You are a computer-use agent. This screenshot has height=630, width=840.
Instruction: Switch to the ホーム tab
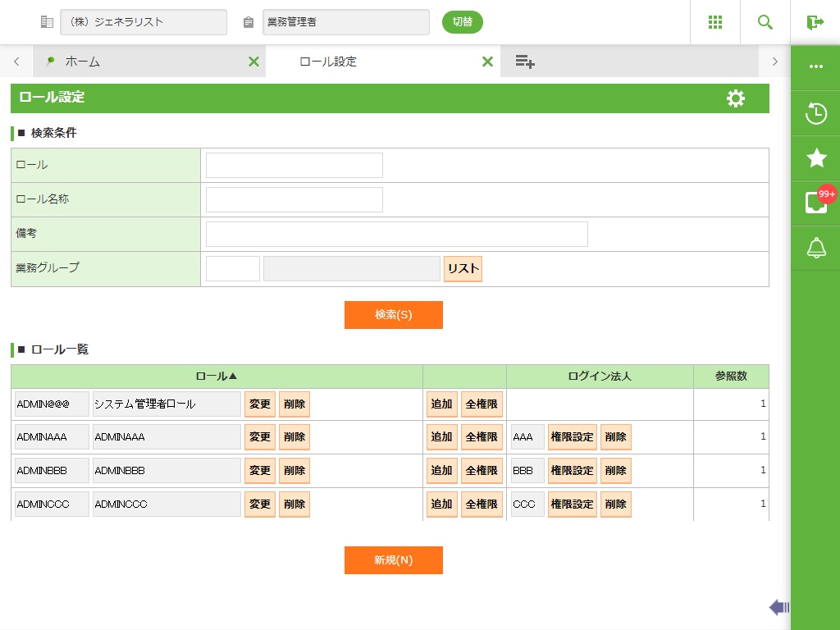pos(82,62)
